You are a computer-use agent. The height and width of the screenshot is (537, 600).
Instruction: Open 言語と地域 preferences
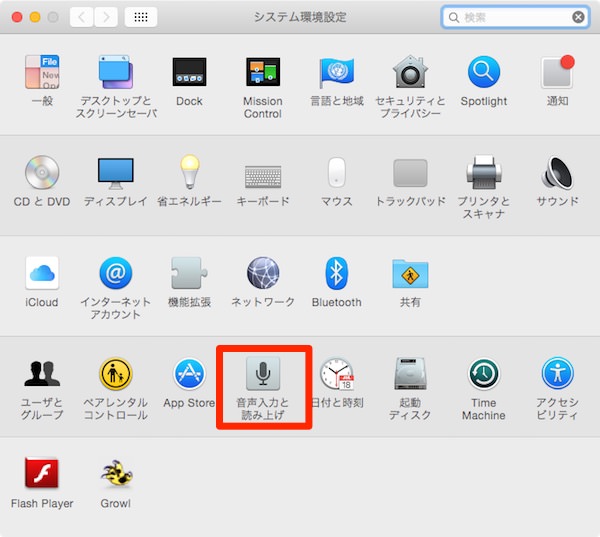coord(336,72)
